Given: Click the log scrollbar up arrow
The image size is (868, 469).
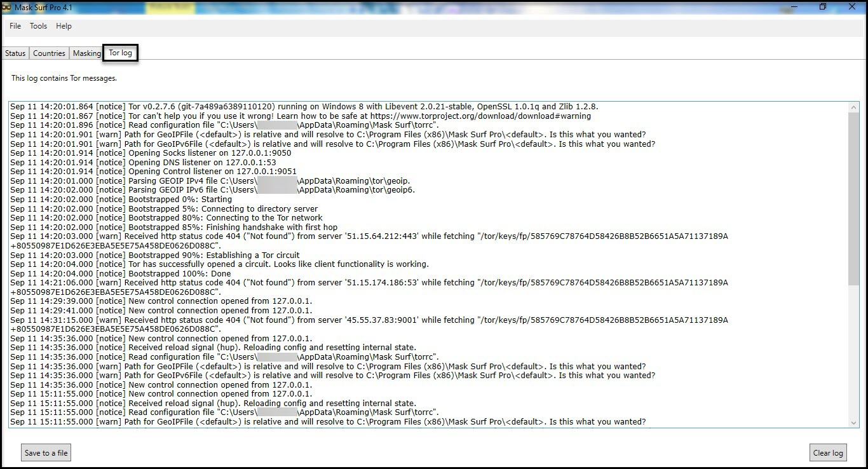Looking at the screenshot, I should [853, 107].
